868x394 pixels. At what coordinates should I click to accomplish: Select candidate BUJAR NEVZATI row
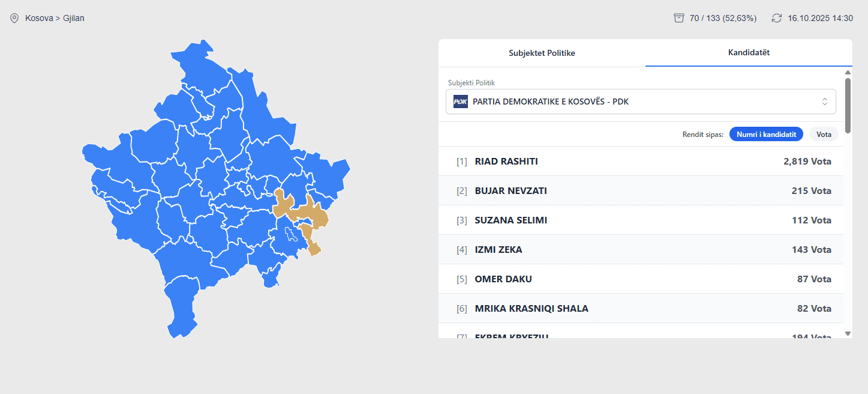coord(641,191)
